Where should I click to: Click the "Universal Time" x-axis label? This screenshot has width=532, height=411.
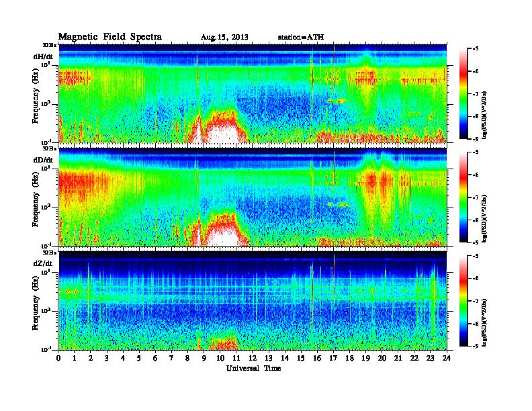pyautogui.click(x=253, y=368)
